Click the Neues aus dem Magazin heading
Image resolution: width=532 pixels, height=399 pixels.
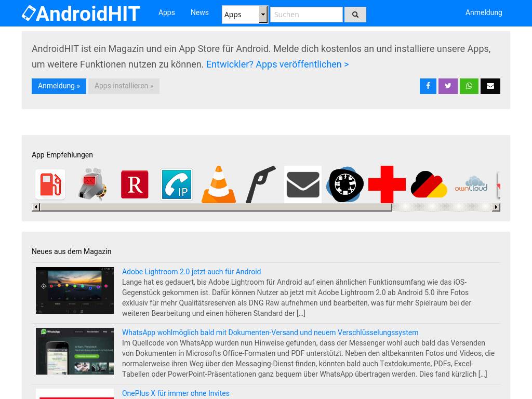[71, 251]
